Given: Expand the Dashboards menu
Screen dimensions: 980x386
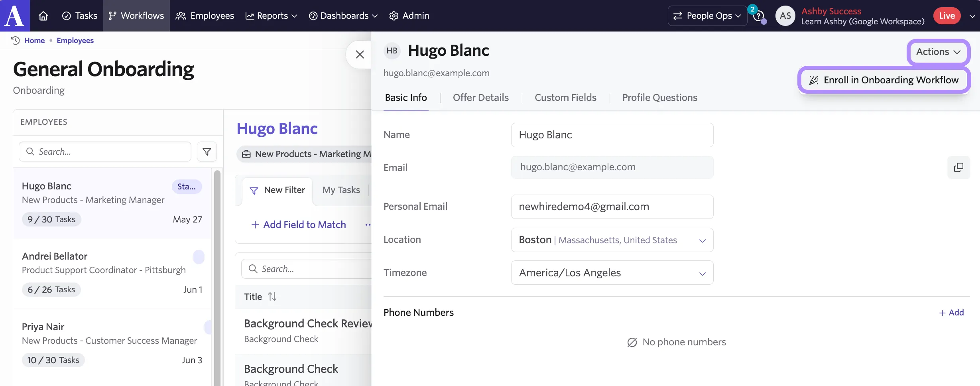Looking at the screenshot, I should (343, 16).
